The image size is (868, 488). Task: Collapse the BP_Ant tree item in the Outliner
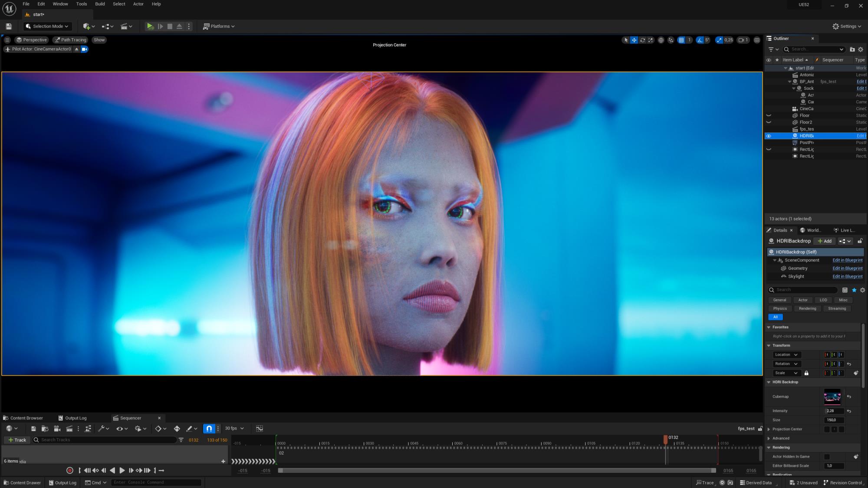tap(789, 82)
